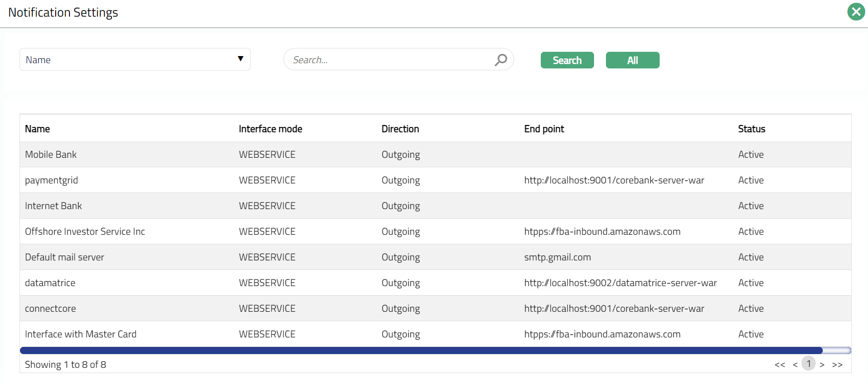Open Interface with Master Card row
Screen dimensions: 868x384
point(80,334)
